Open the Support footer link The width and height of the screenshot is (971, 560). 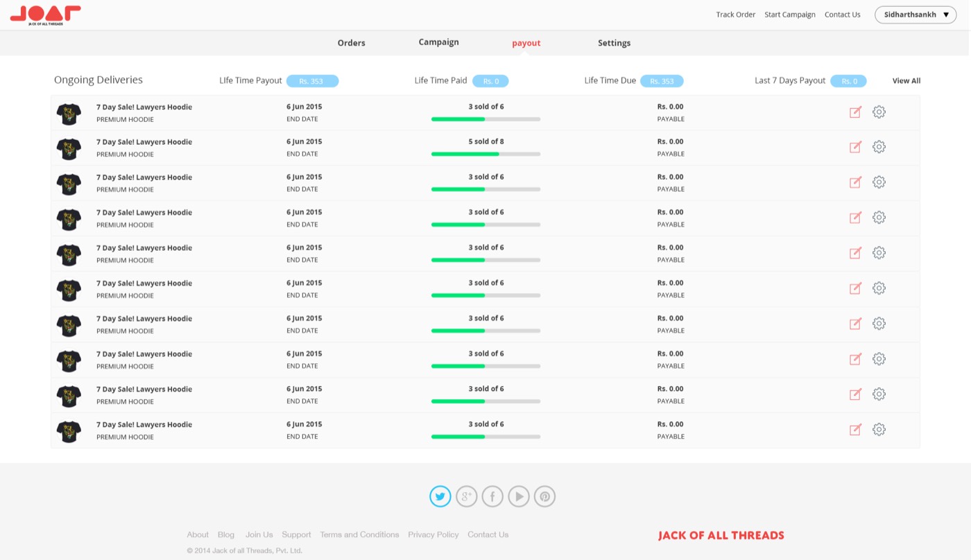[x=296, y=534]
